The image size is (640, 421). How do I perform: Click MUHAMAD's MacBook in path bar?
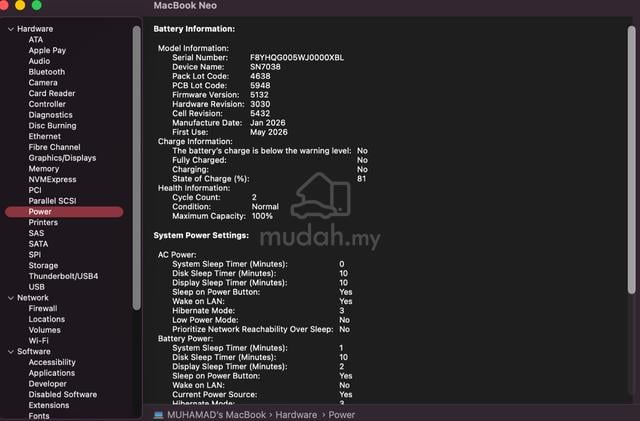pos(216,415)
